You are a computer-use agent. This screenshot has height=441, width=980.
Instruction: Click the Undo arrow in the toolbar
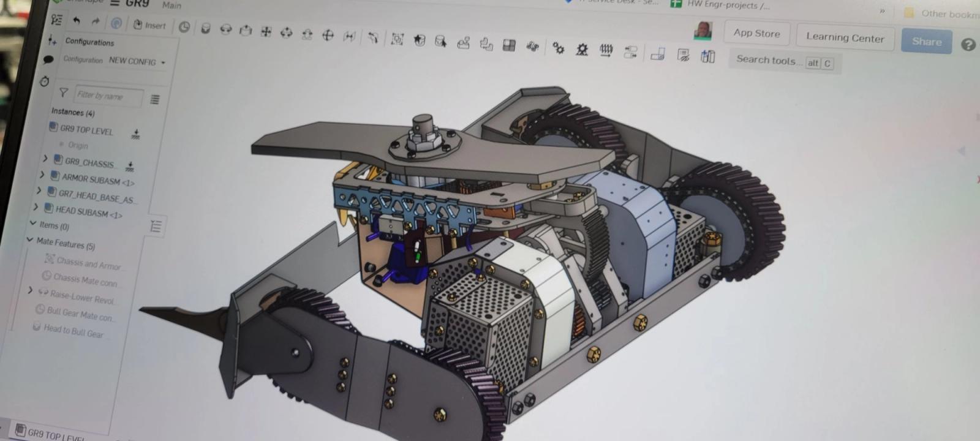click(77, 21)
